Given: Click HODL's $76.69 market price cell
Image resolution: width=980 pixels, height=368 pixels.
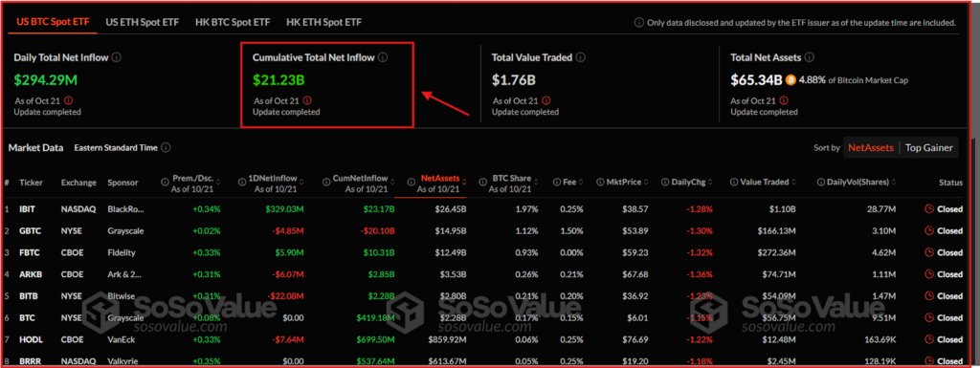Looking at the screenshot, I should pyautogui.click(x=635, y=339).
